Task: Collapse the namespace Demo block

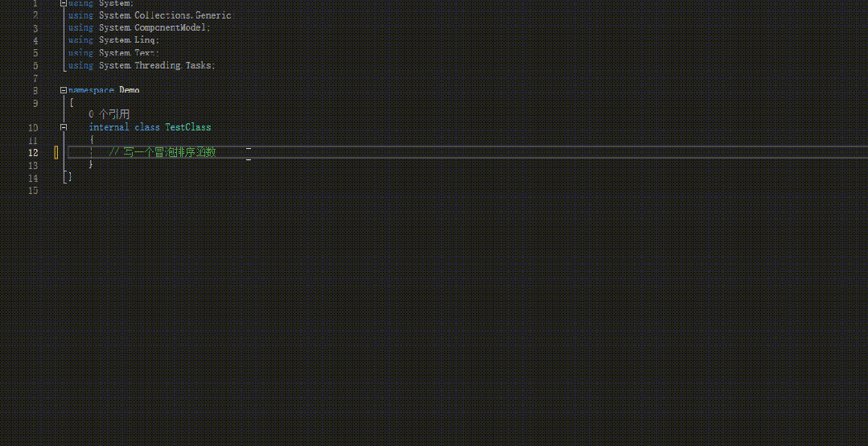Action: [x=64, y=89]
